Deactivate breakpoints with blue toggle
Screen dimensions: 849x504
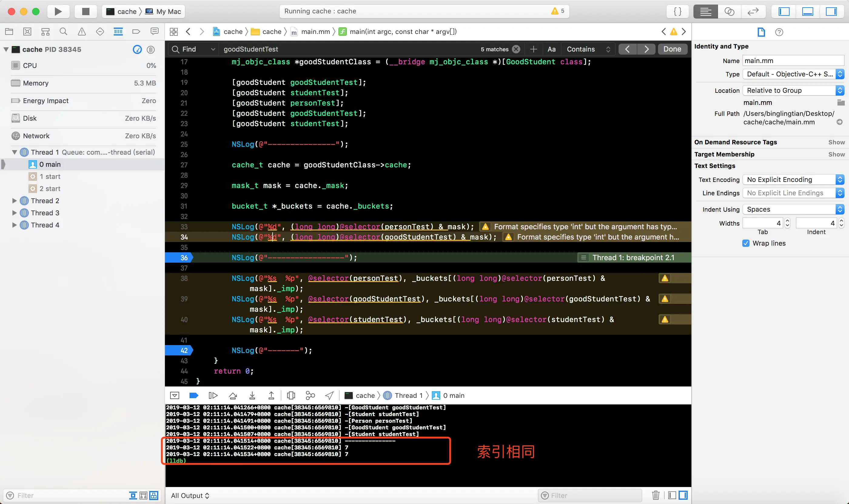tap(193, 395)
